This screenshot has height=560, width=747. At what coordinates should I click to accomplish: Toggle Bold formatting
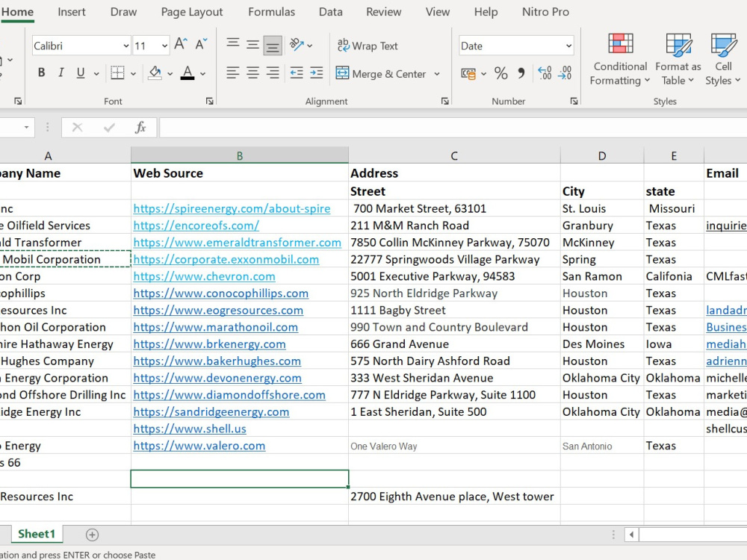click(41, 73)
